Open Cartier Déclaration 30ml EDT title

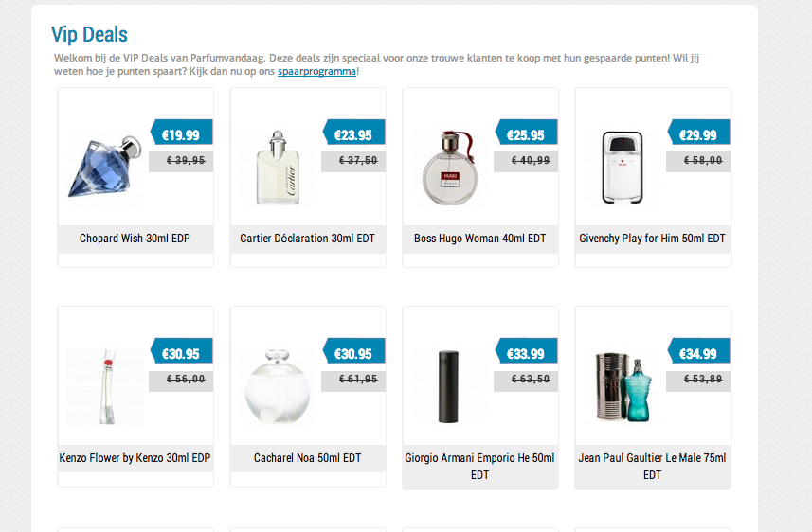307,239
